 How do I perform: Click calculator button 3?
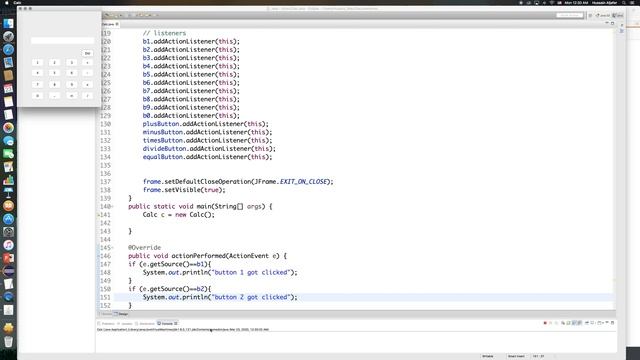[x=71, y=62]
